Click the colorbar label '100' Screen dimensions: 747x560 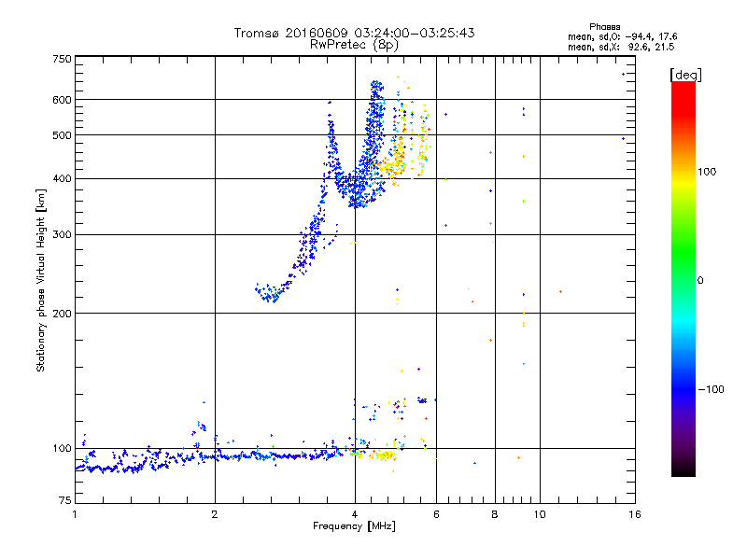click(x=707, y=172)
